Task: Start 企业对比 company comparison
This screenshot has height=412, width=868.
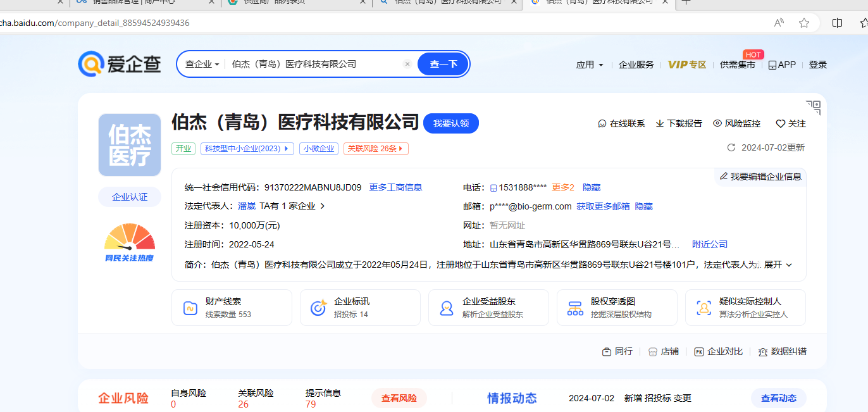Action: [x=719, y=351]
